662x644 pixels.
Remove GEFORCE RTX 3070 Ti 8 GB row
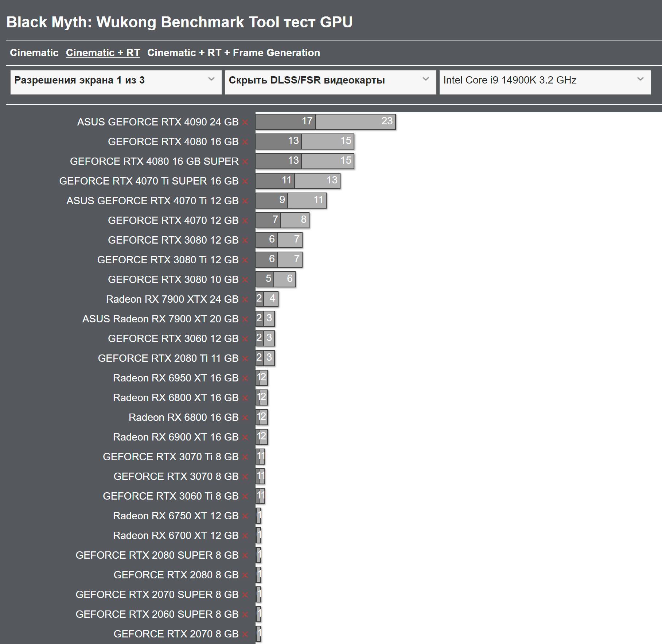(245, 457)
